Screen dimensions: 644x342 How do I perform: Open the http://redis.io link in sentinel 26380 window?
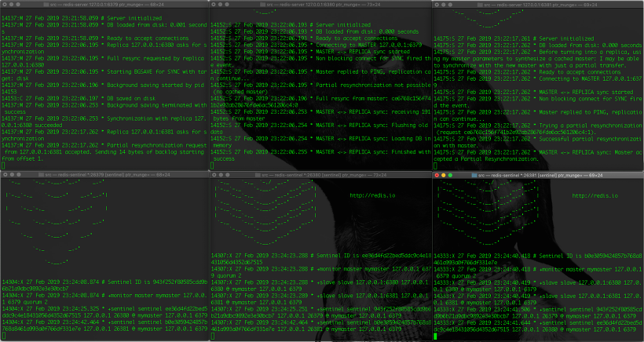coord(372,195)
